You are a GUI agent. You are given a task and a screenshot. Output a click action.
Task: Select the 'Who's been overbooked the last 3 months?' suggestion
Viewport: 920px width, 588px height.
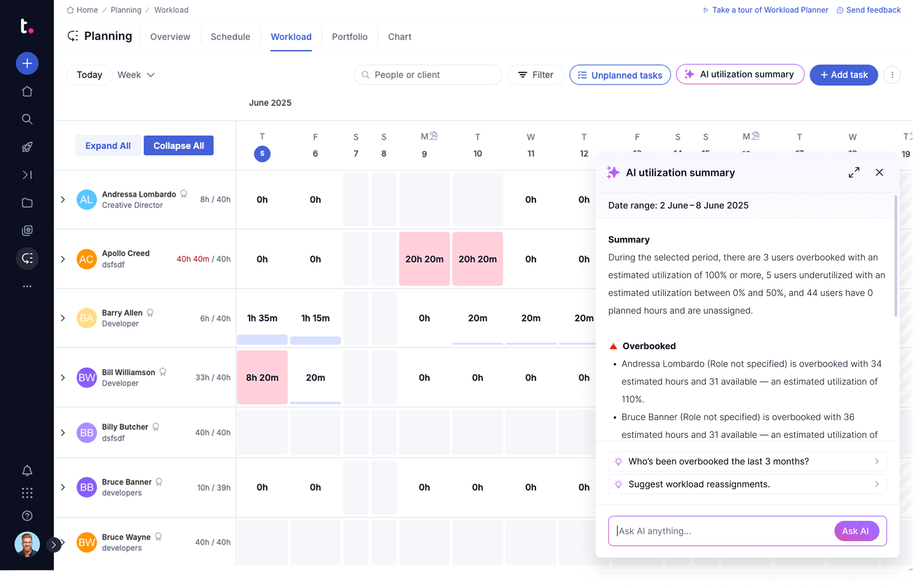[x=747, y=462]
